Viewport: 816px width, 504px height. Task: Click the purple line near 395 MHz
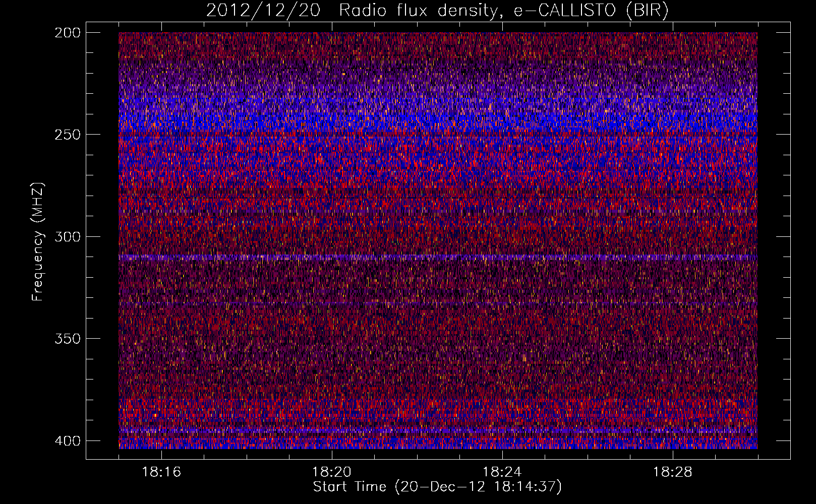(438, 431)
